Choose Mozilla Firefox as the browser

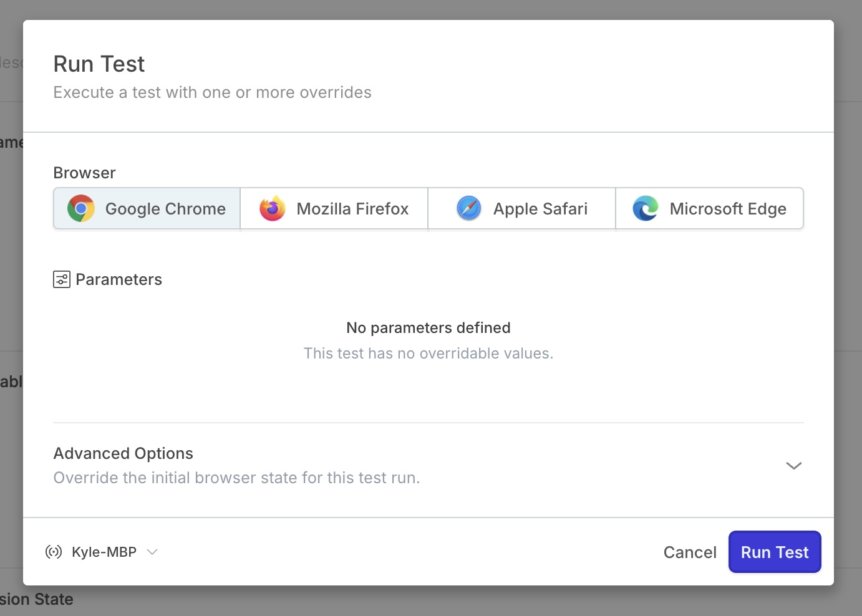pyautogui.click(x=352, y=209)
